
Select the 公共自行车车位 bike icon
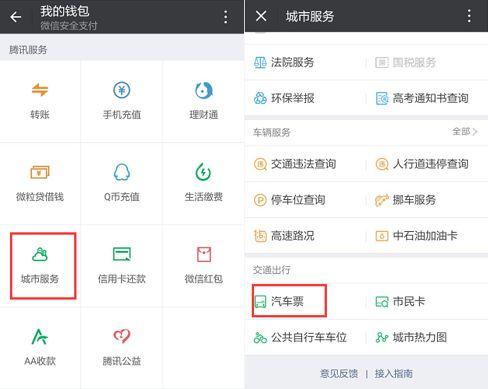click(260, 337)
